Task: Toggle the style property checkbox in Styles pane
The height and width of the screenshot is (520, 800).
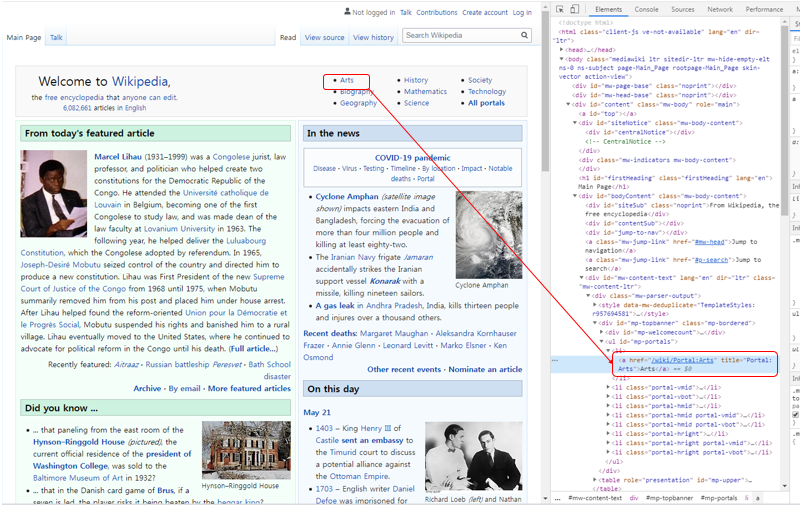Action: (795, 414)
